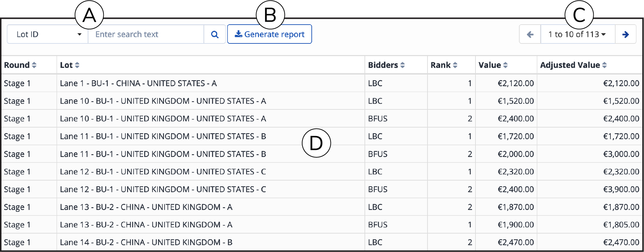Sort by Rank column sort icon
The image size is (644, 252).
pos(455,65)
